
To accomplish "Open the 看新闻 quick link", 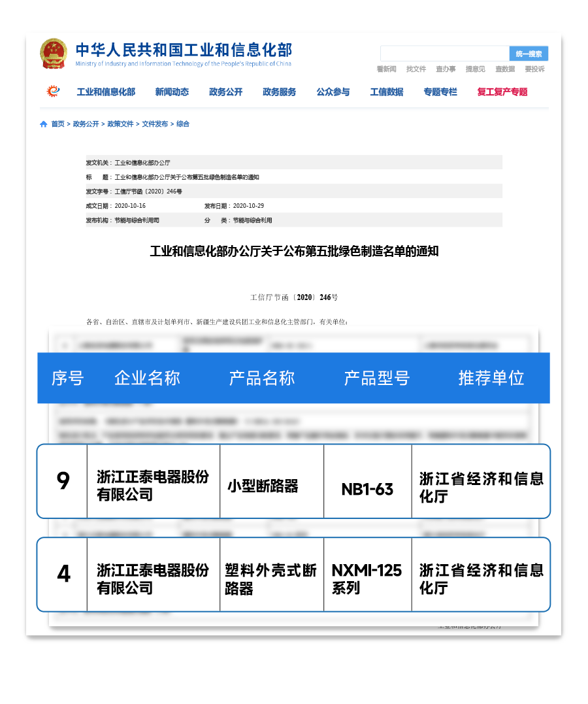I will click(x=387, y=69).
